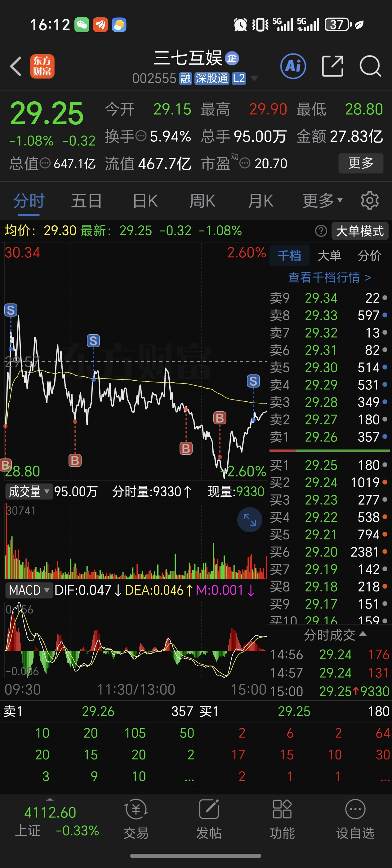
Task: Open the MACD indicator dropdown
Action: pos(29,590)
